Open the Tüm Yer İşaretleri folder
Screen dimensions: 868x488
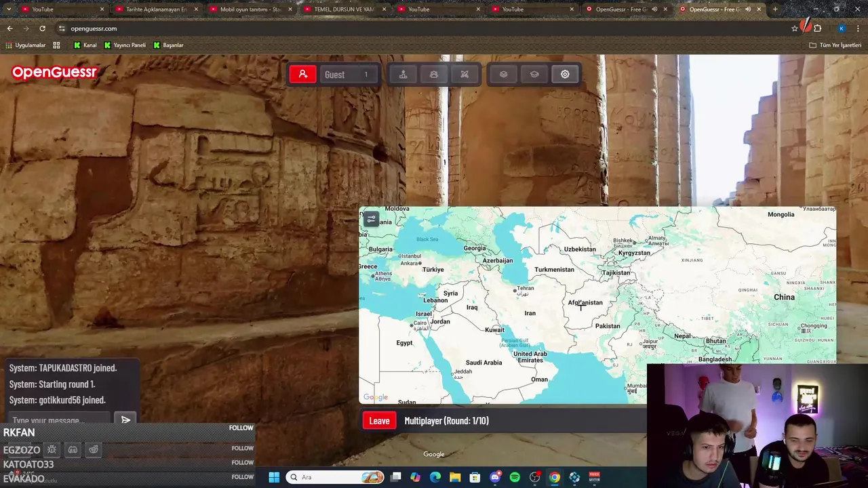(x=835, y=45)
